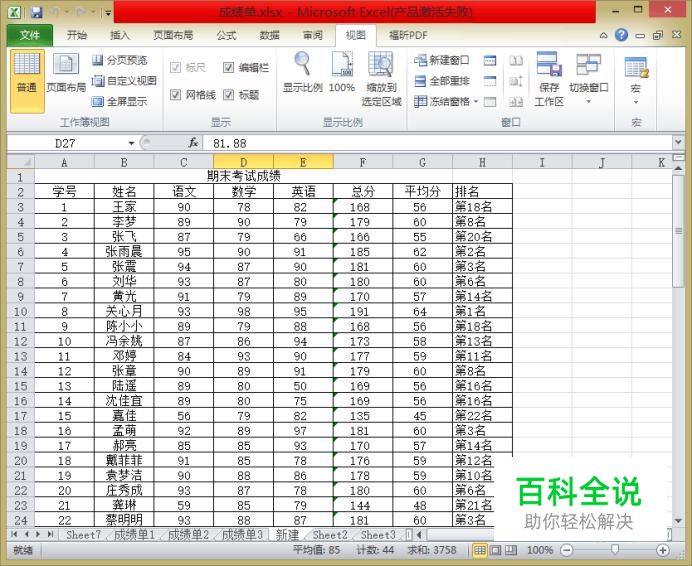Open the Foxit PDF (福昕PDF) tab
This screenshot has height=566, width=692.
pyautogui.click(x=408, y=35)
